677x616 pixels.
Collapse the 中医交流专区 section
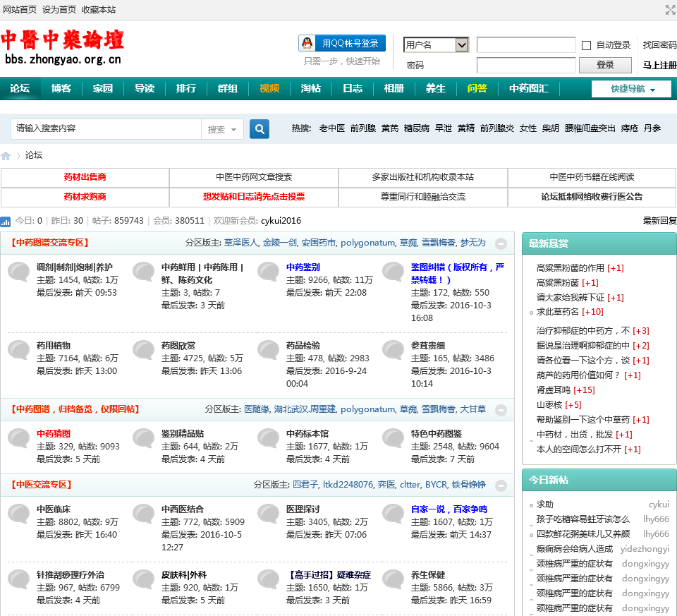pos(501,485)
